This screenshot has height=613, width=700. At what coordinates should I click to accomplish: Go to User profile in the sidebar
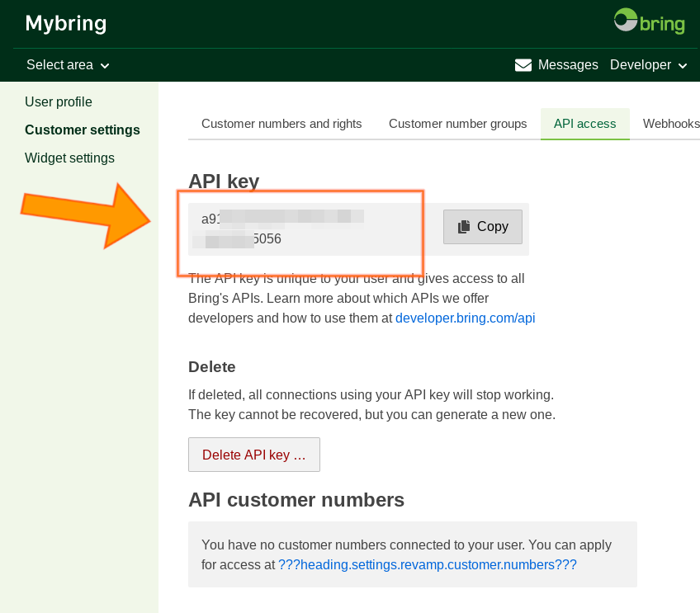[59, 101]
